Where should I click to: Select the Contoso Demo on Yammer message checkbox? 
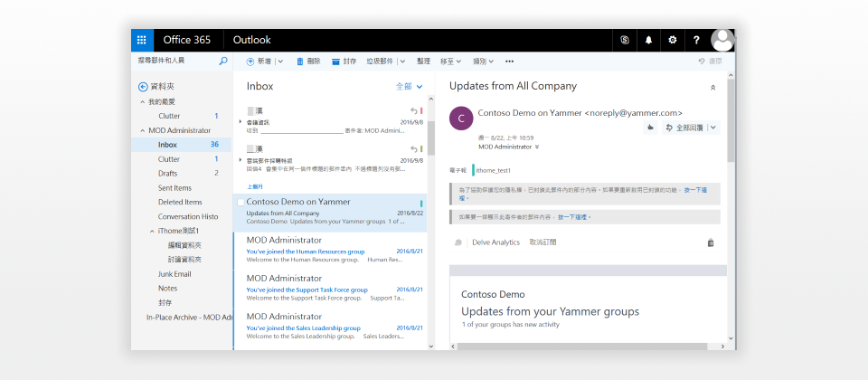coord(241,202)
